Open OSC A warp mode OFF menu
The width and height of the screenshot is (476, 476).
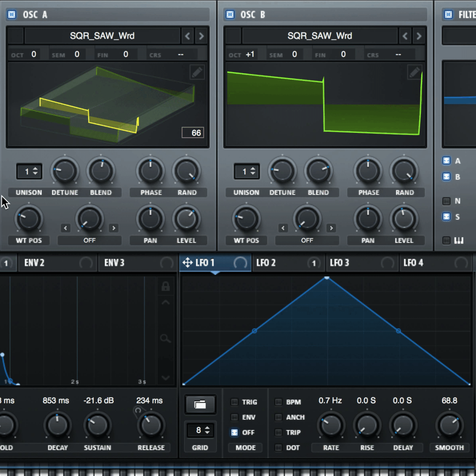coord(89,241)
